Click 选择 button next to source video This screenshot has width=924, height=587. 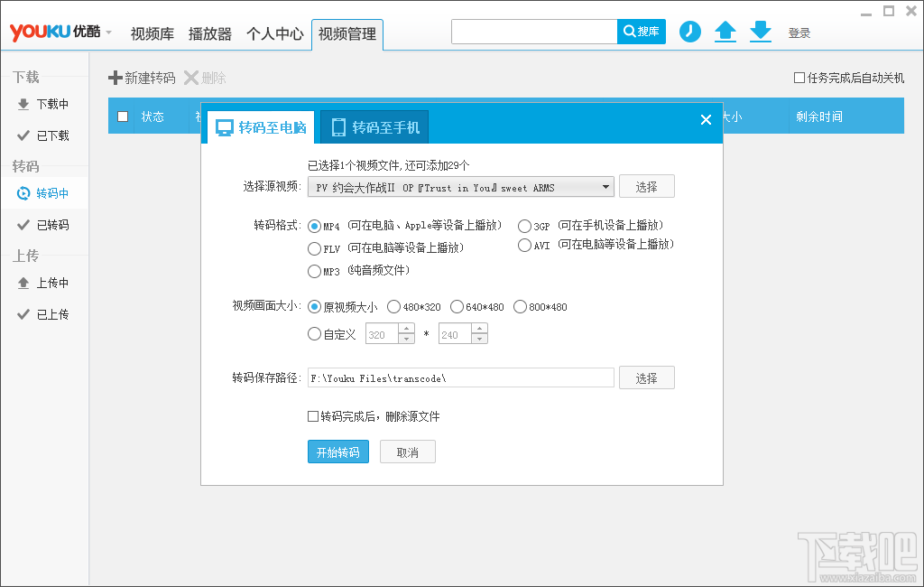tap(646, 186)
